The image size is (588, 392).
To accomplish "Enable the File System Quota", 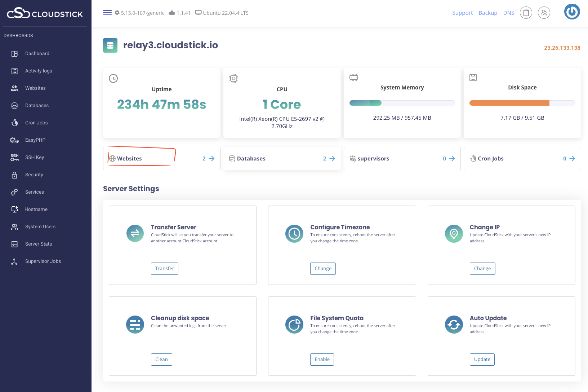I will [x=322, y=359].
